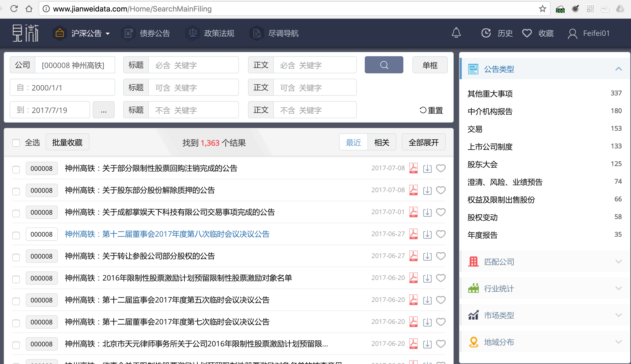Download 激励对象名单 announcement
Image resolution: width=631 pixels, height=364 pixels.
(x=427, y=278)
